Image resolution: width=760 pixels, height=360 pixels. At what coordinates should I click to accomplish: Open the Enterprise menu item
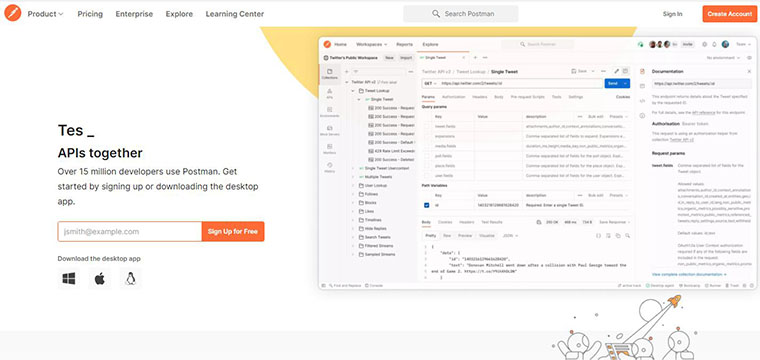point(134,14)
